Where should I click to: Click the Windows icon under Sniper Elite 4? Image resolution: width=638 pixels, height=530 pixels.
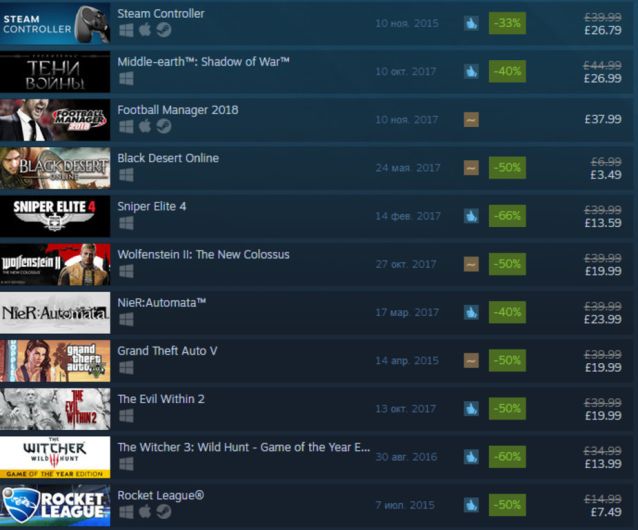pos(126,223)
